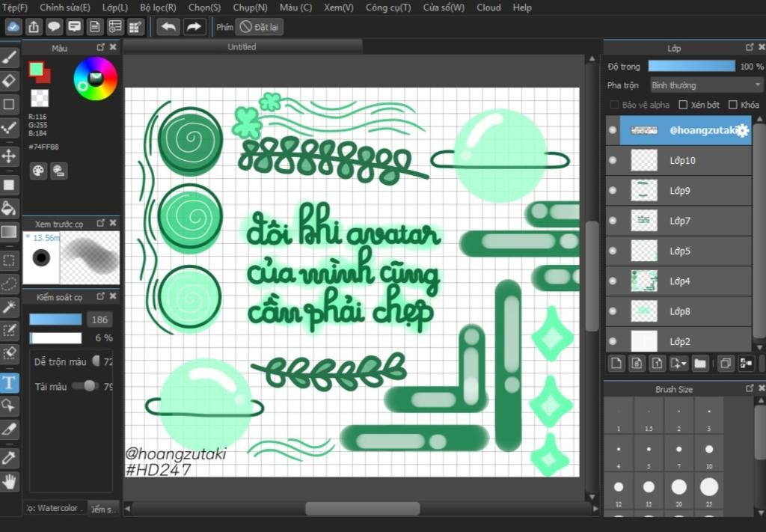766x532 pixels.
Task: Open the Xem(V) menu
Action: tap(339, 7)
